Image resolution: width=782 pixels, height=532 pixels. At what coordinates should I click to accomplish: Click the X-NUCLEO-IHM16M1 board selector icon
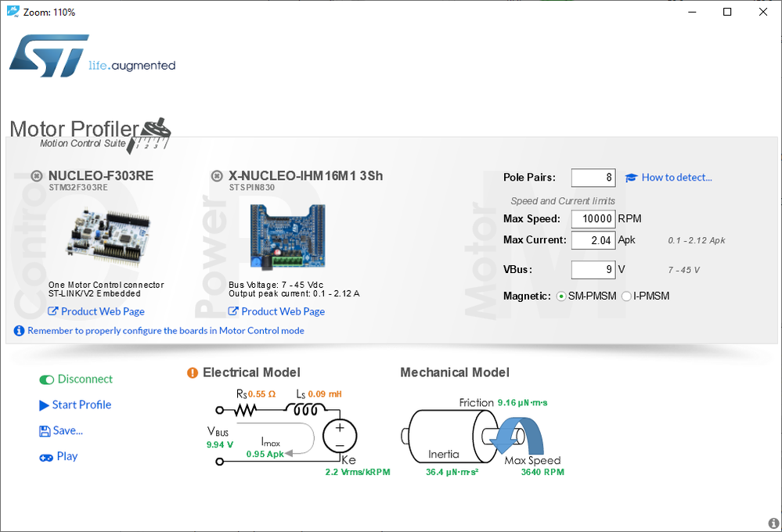click(217, 176)
